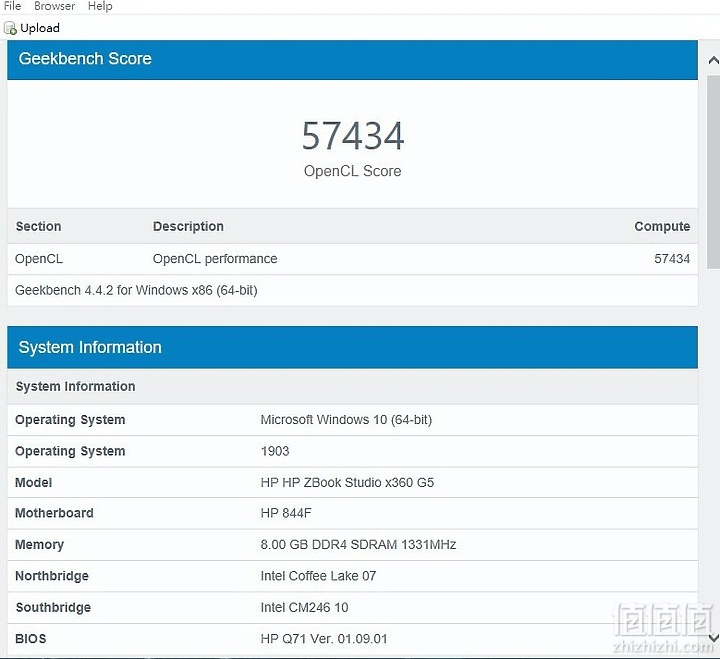
Task: Click the scrollbar up arrow
Action: 713,60
